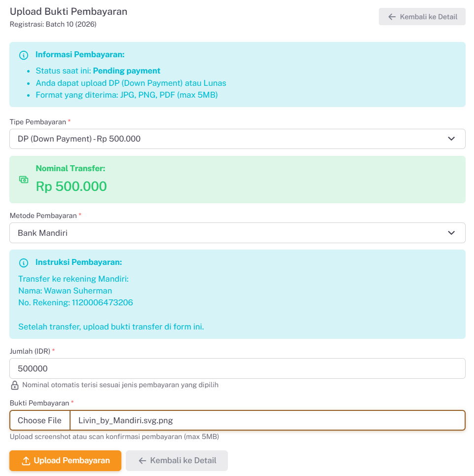Click the Jumlah (IDR) amount field
Screen dimensions: 474x476
coord(237,368)
